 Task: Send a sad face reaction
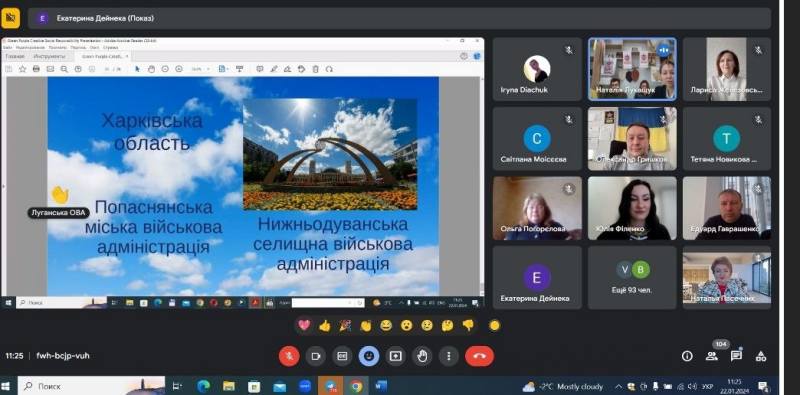427,325
